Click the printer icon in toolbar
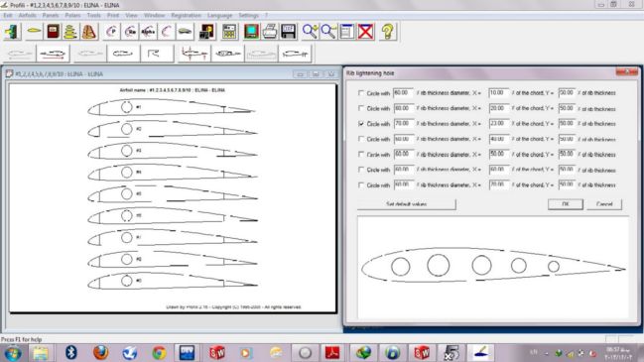644x362 pixels. (x=270, y=32)
